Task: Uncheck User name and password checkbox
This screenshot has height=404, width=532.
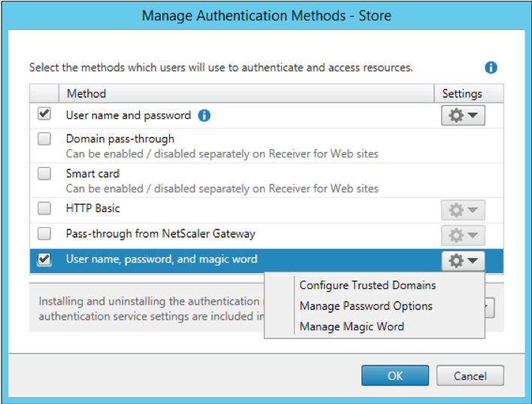Action: tap(44, 114)
